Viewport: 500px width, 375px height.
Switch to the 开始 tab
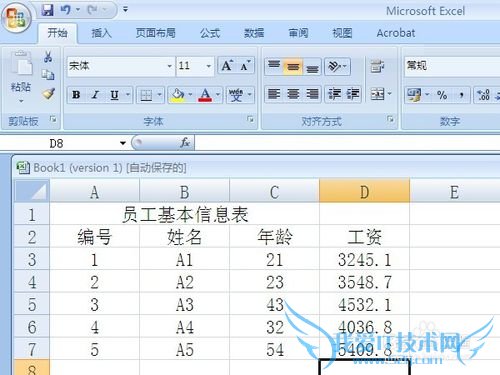pos(57,33)
